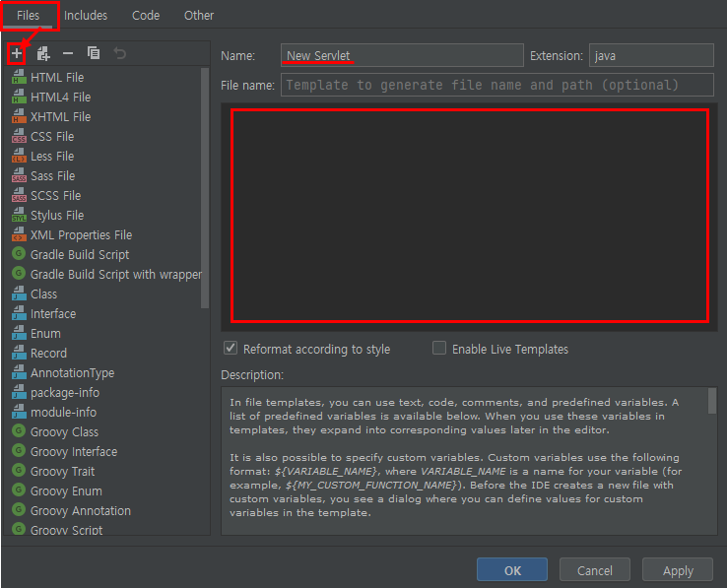This screenshot has width=727, height=588.
Task: Select the Enum template icon
Action: tap(19, 333)
